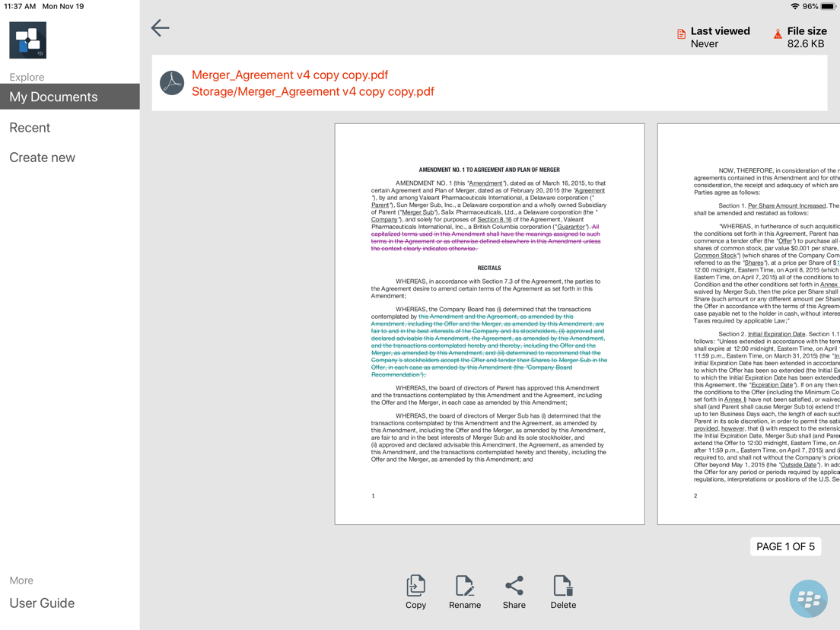The height and width of the screenshot is (630, 840).
Task: Rename the file with Rename icon
Action: 464,586
